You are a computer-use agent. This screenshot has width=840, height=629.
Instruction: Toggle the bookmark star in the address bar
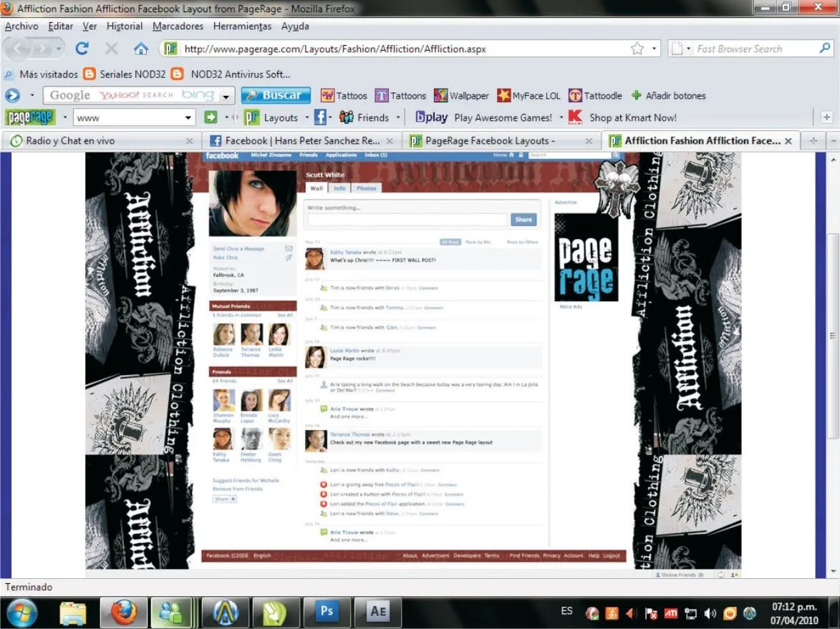coord(636,48)
